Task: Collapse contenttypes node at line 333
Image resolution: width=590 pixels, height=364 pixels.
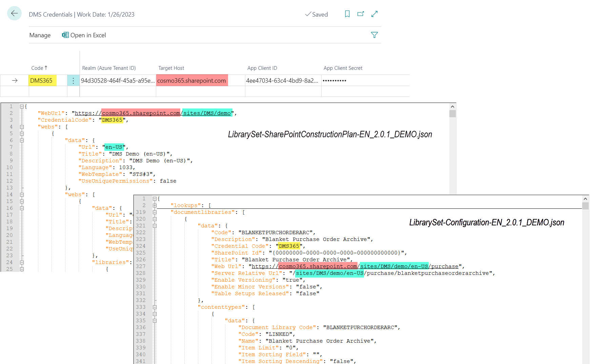Action: point(155,307)
